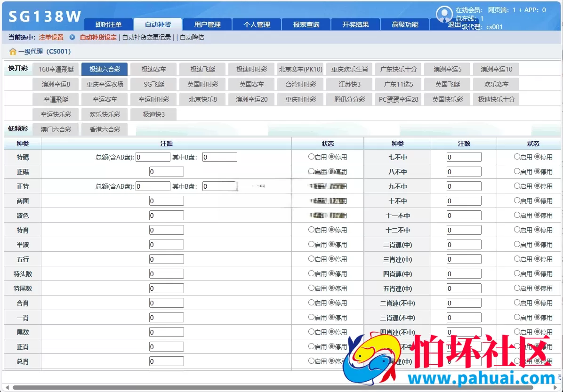563x392 pixels.
Task: Select the 168幸運飛艇 lottery button
Action: coord(56,69)
